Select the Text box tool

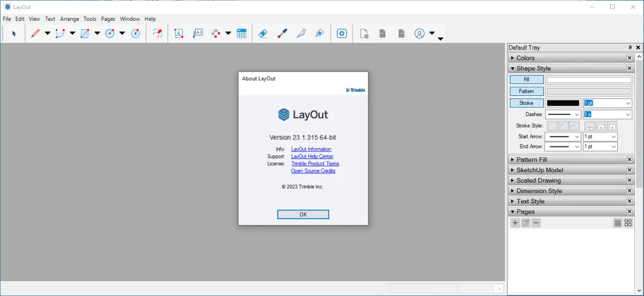point(179,33)
